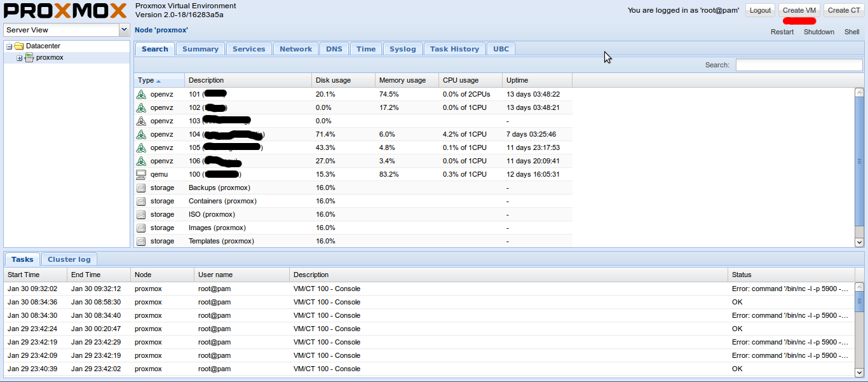Click the openvz icon for container 101
The image size is (868, 382).
coord(141,94)
